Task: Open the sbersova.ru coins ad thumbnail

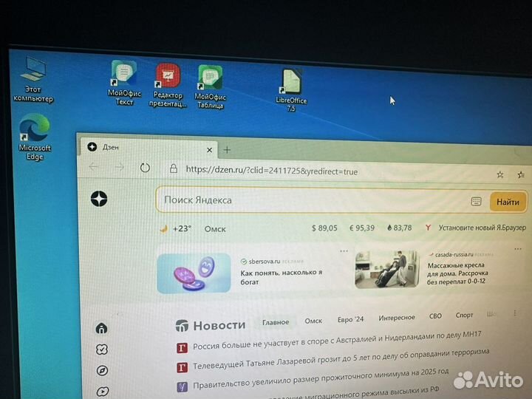Action: pyautogui.click(x=194, y=273)
